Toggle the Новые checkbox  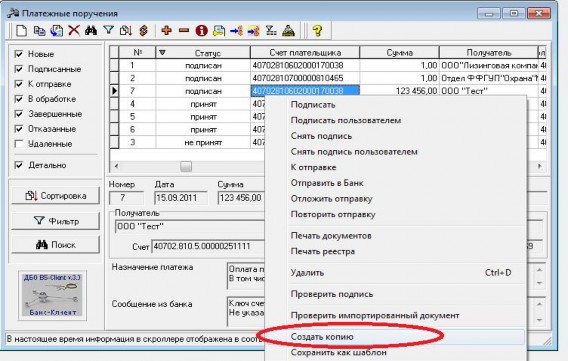[18, 54]
